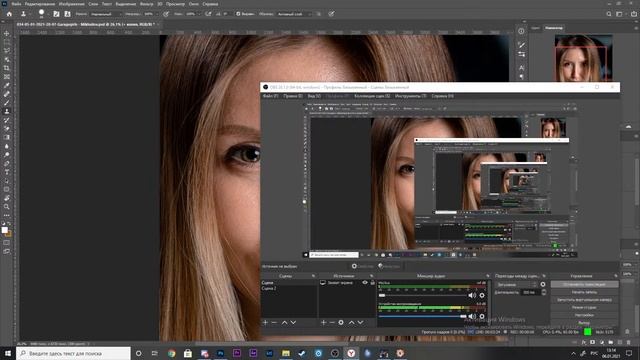Open the Brush Settings panel icon

click(56, 14)
